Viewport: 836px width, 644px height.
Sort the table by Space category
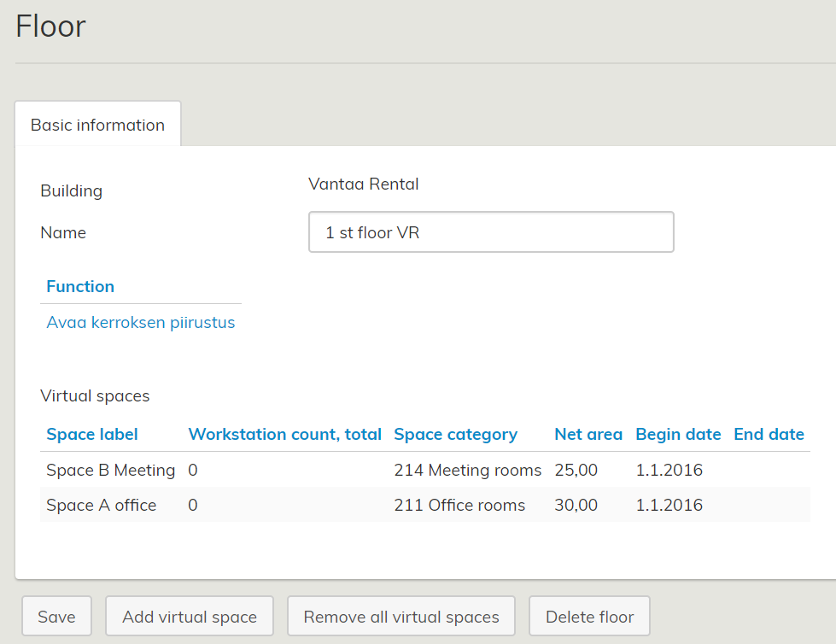pos(455,434)
